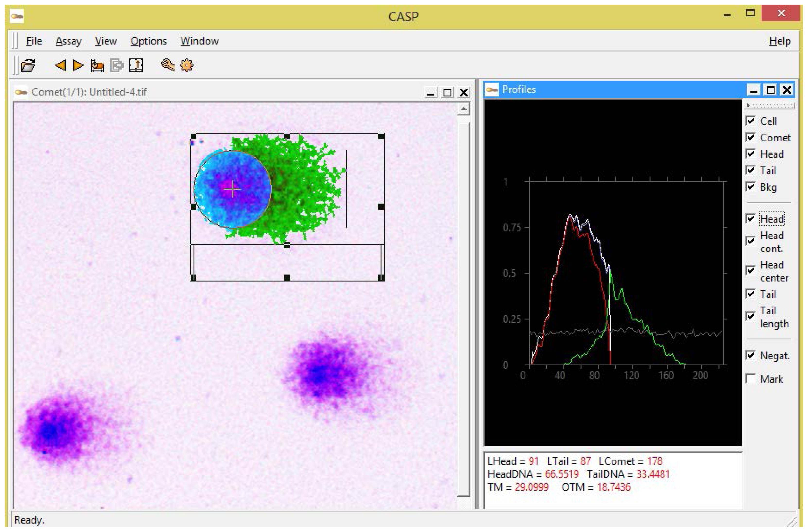
Task: Click the frame with up-arrow toolbar icon
Action: pos(136,65)
